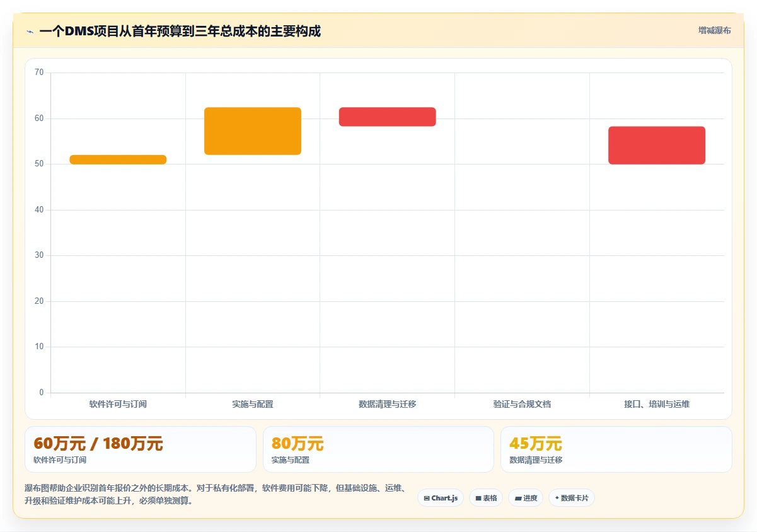757x532 pixels.
Task: Click the 数据卡片 tag pill
Action: point(572,498)
